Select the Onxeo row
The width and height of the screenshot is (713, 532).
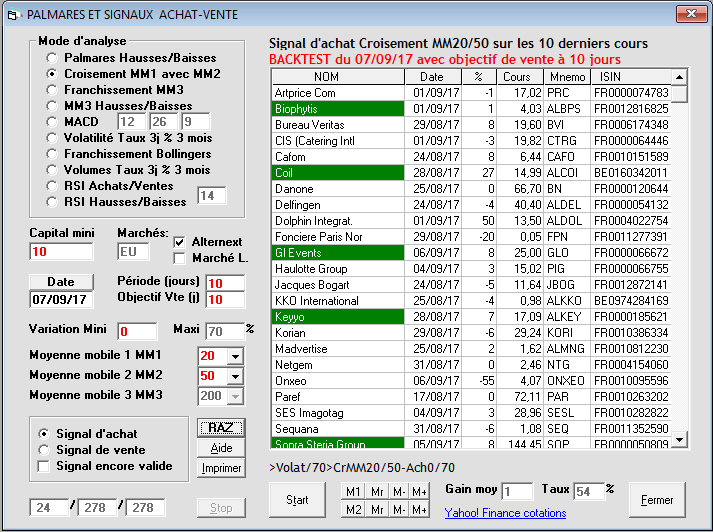pyautogui.click(x=472, y=381)
